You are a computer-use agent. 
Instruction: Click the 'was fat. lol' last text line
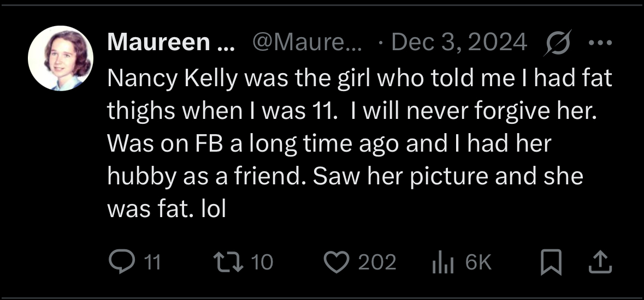pyautogui.click(x=167, y=209)
